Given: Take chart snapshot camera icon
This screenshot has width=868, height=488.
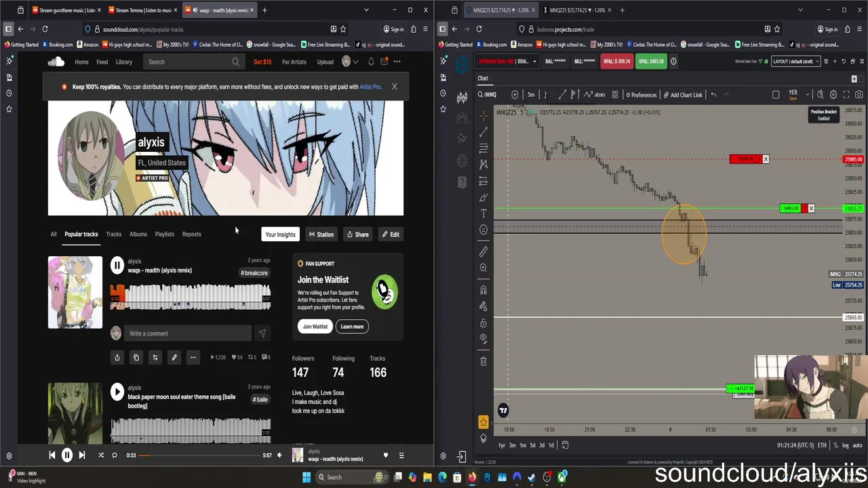Looking at the screenshot, I should pyautogui.click(x=858, y=95).
